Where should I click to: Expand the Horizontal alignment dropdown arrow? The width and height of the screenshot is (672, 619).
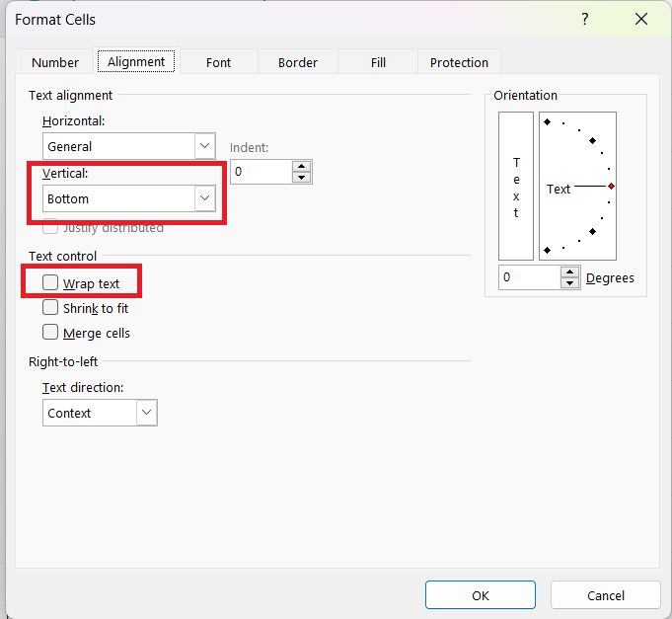(x=205, y=146)
